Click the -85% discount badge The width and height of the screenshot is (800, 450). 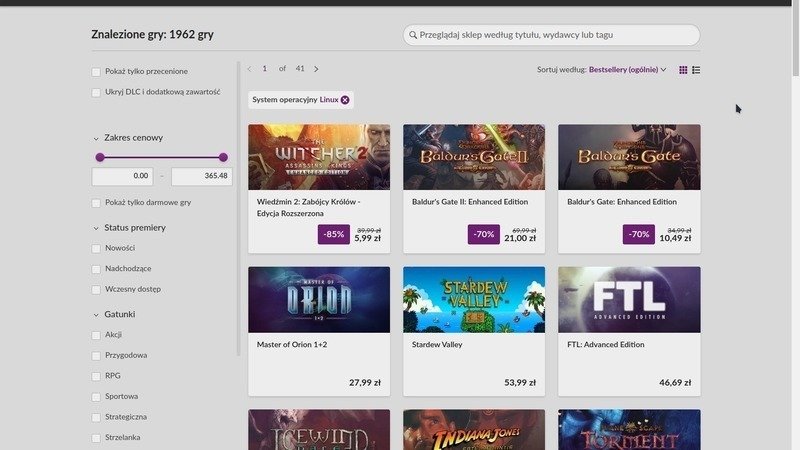(334, 235)
